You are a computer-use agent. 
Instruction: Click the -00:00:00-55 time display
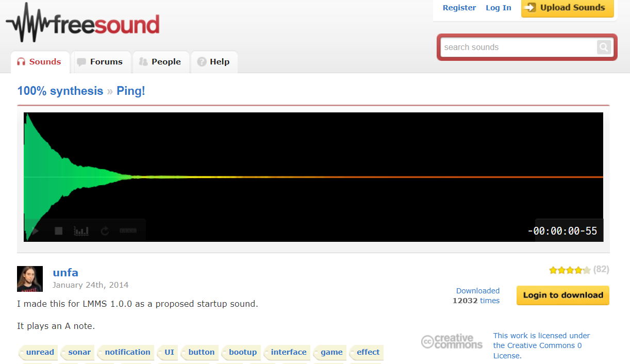pos(562,231)
